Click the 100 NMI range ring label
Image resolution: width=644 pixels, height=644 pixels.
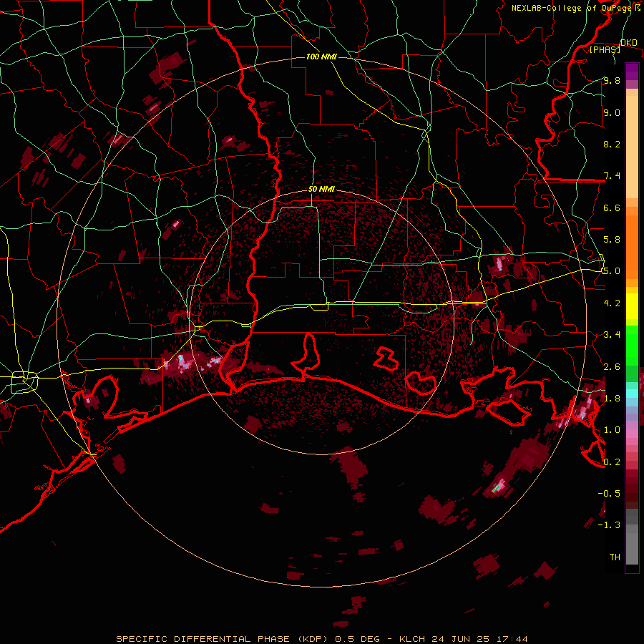tap(321, 57)
